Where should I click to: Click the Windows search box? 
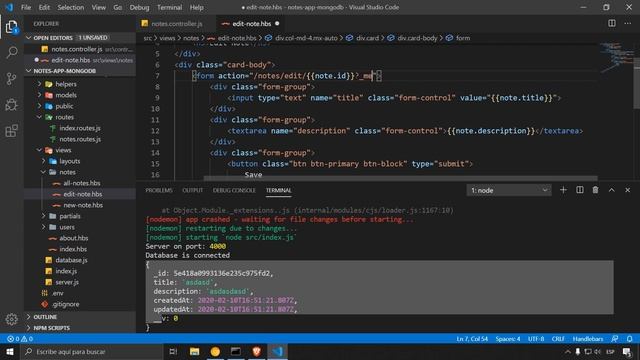coord(92,351)
